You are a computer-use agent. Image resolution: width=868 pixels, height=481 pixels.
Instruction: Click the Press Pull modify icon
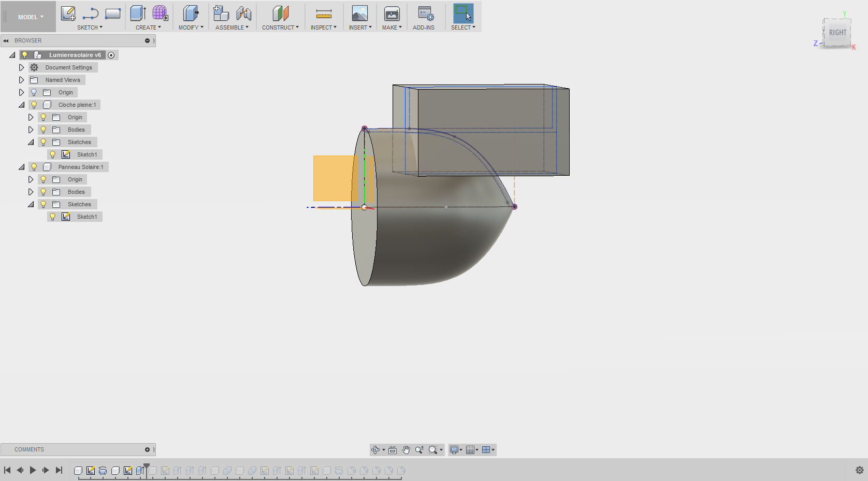point(191,13)
